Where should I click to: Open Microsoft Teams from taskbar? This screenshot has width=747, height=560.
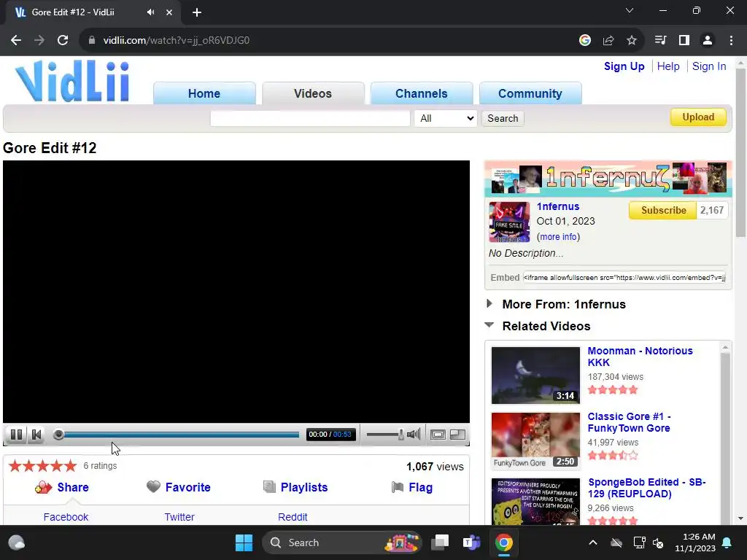(472, 542)
